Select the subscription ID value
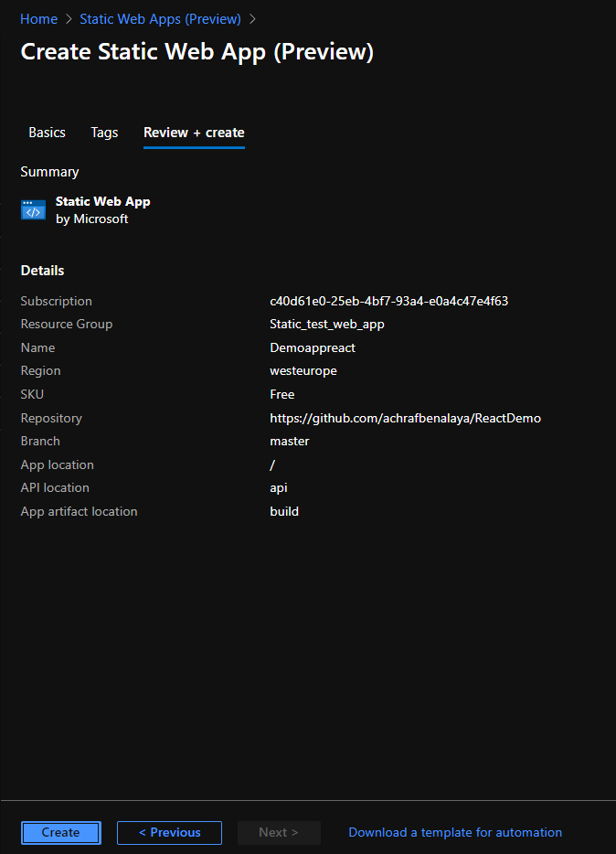 tap(389, 301)
